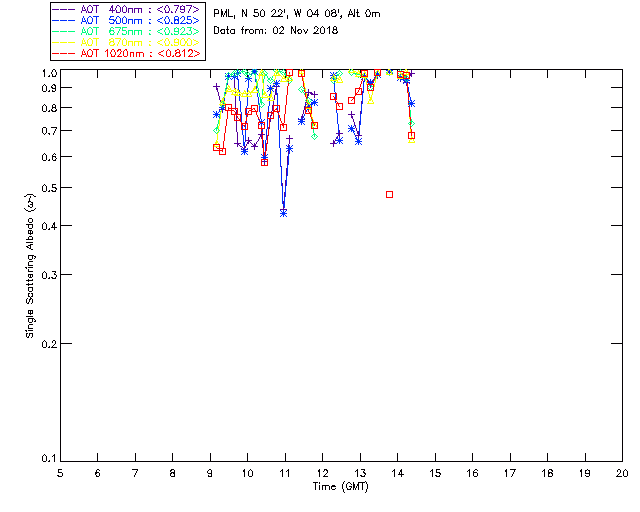
Task: Click the 'Time (GMT)' x-axis label
Action: point(340,486)
